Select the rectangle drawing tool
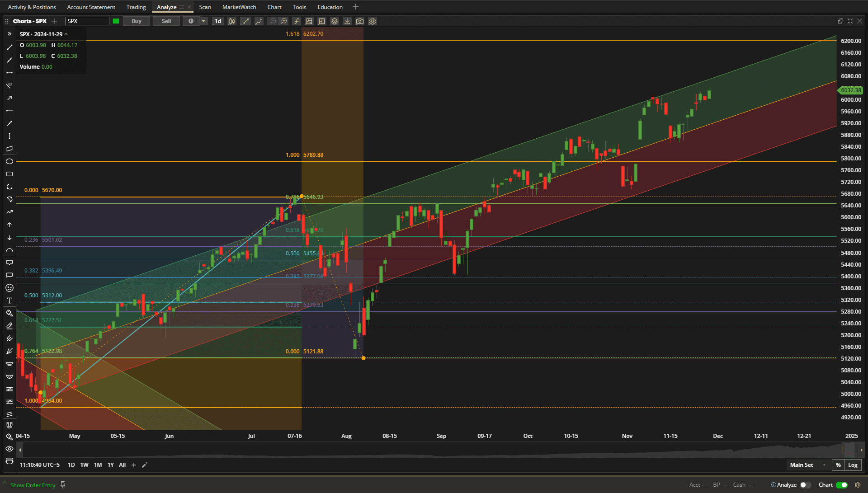 [x=9, y=174]
